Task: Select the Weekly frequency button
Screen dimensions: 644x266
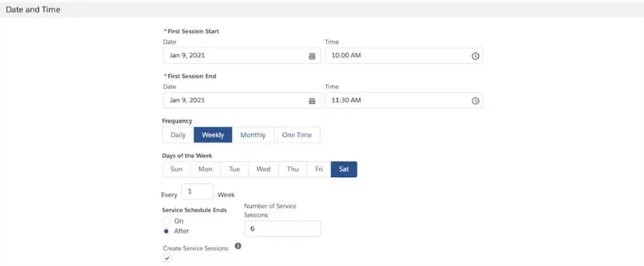Action: click(213, 135)
